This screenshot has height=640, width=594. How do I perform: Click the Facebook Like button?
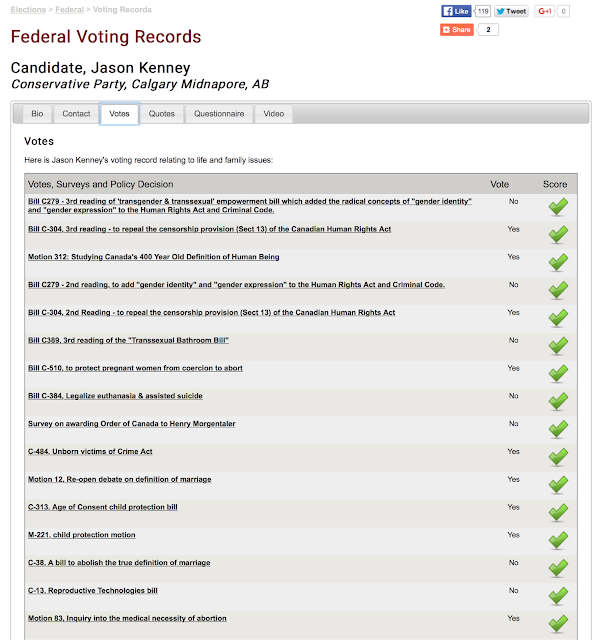[456, 11]
